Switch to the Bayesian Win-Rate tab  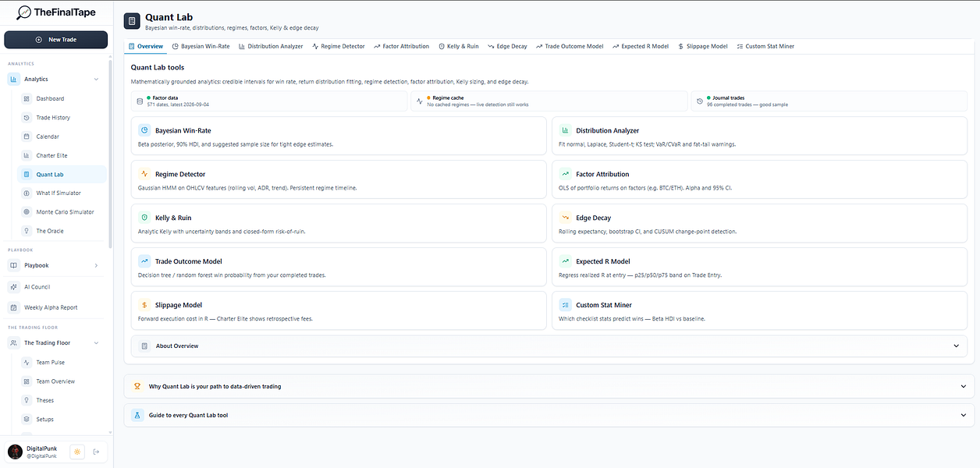tap(201, 46)
